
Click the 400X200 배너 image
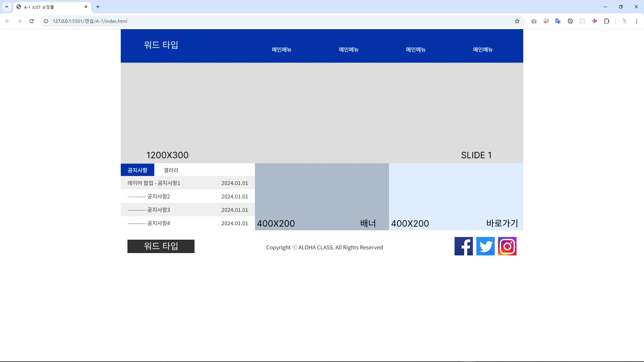click(322, 197)
